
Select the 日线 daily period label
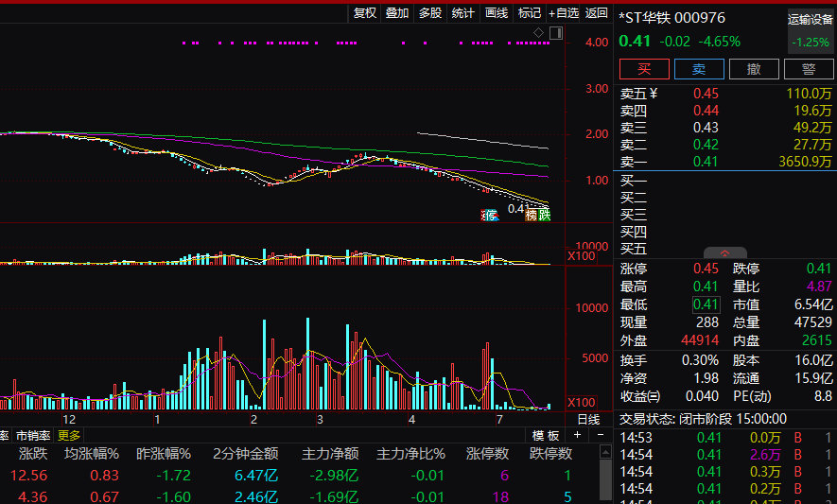(588, 420)
